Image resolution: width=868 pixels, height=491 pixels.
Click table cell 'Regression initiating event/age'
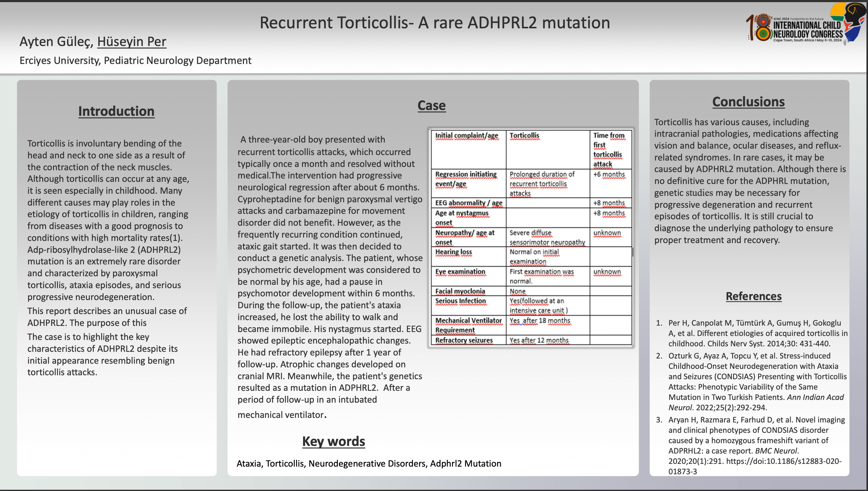coord(468,183)
